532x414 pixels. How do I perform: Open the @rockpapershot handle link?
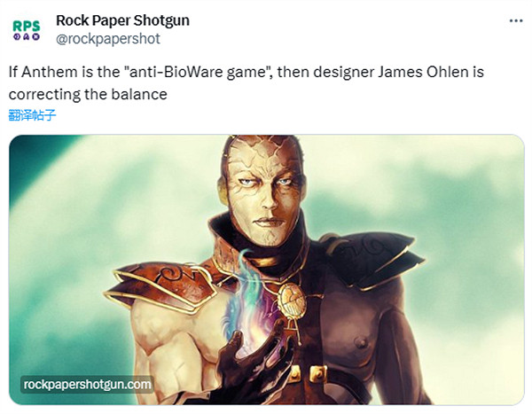[x=108, y=39]
